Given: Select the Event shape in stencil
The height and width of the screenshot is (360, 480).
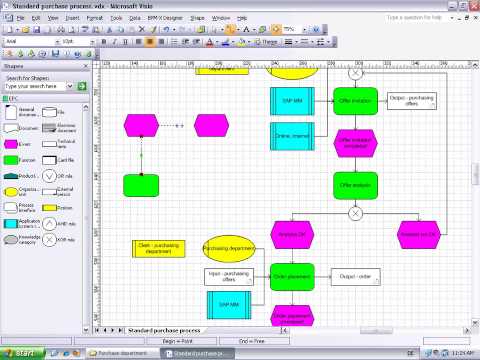Looking at the screenshot, I should 11,144.
